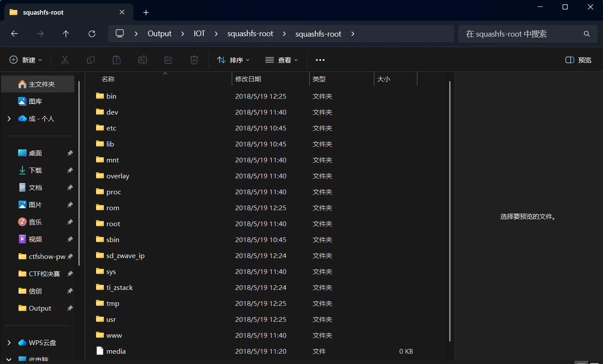Screen dimensions: 603x364
Task: Click the sidebar vertical scrollbar
Action: tap(79, 173)
